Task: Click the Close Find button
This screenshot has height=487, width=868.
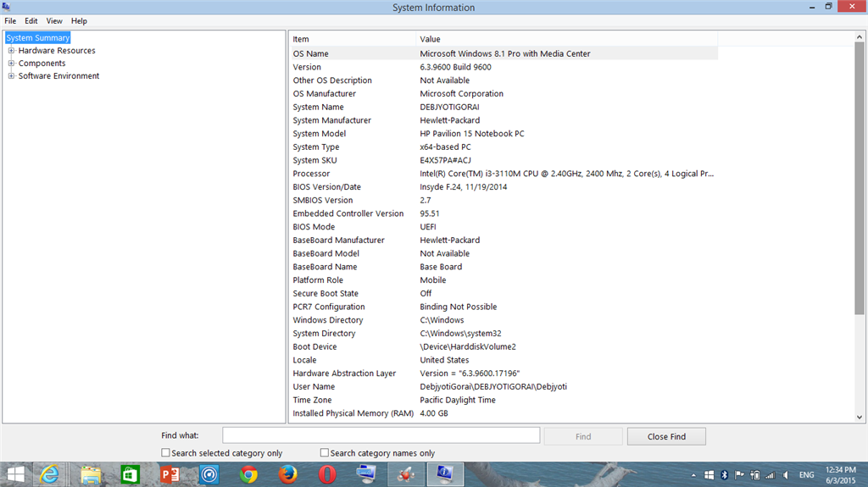Action: click(666, 437)
